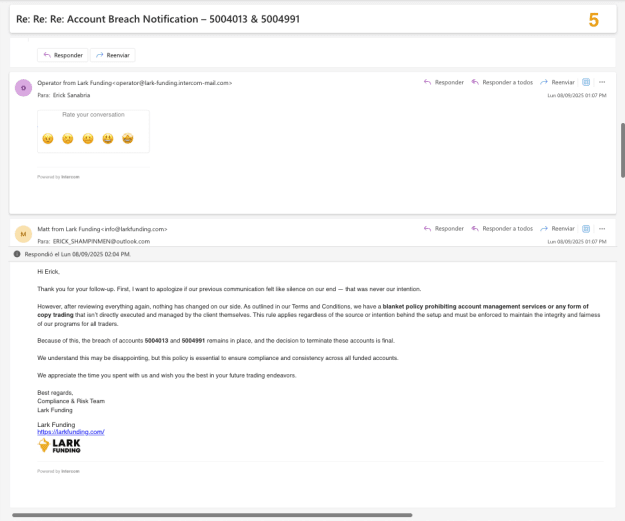The width and height of the screenshot is (625, 521).
Task: Forward the Matt from Lark Funding email
Action: 557,228
